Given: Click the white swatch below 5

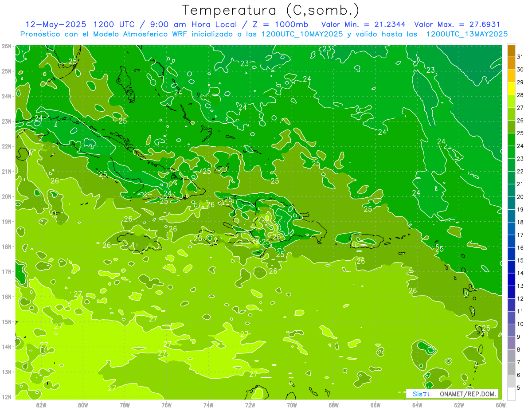Looking at the screenshot, I should [511, 394].
